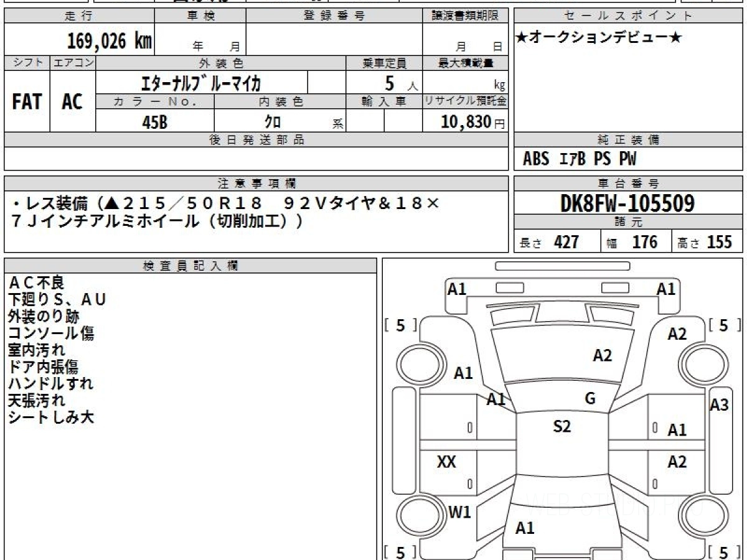
Task: Click inspector note コンソール傷
Action: coord(51,334)
